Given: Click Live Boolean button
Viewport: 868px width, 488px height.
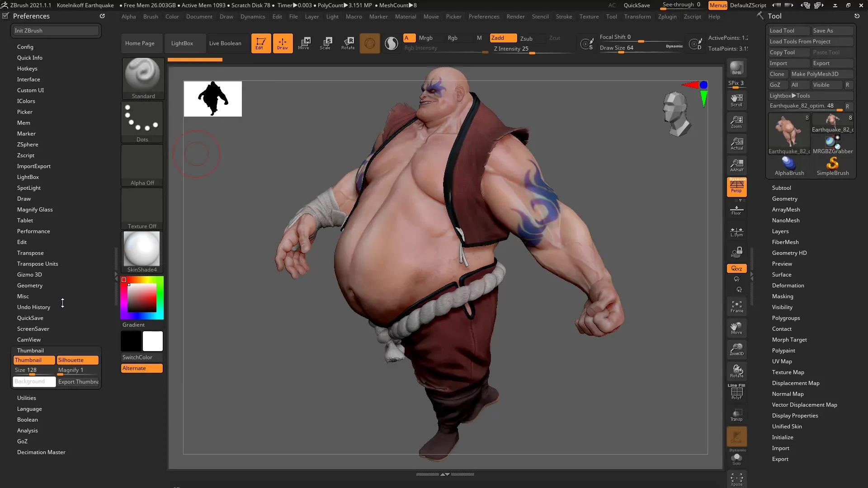Looking at the screenshot, I should click(x=225, y=43).
